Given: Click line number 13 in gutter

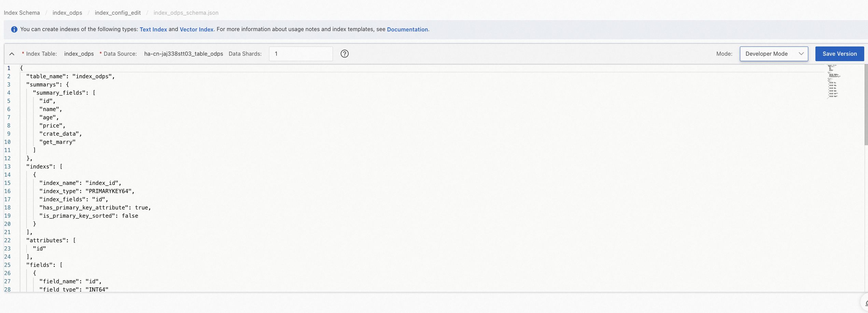Looking at the screenshot, I should tap(8, 166).
